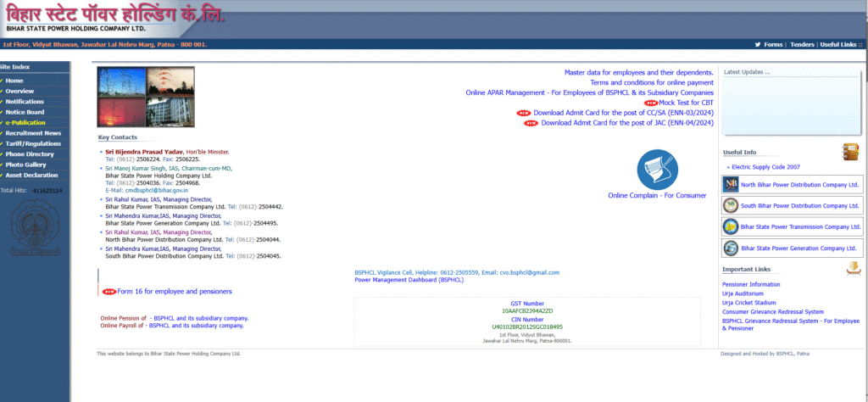The height and width of the screenshot is (402, 868).
Task: Click the NEW badge beside Form 16
Action: [109, 292]
